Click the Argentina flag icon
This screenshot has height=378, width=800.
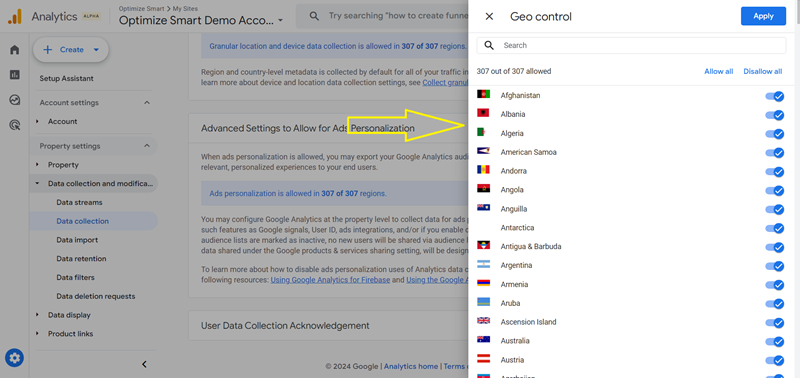tap(483, 264)
